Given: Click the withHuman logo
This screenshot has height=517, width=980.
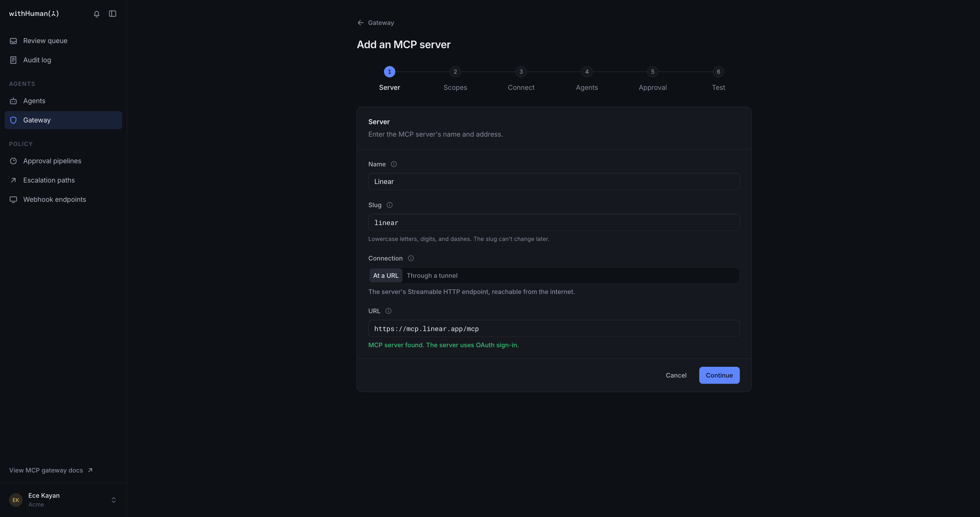Looking at the screenshot, I should tap(34, 14).
